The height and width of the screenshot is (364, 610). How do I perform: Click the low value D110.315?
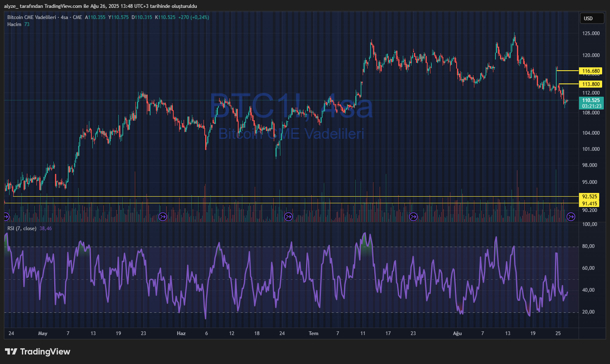(x=142, y=17)
